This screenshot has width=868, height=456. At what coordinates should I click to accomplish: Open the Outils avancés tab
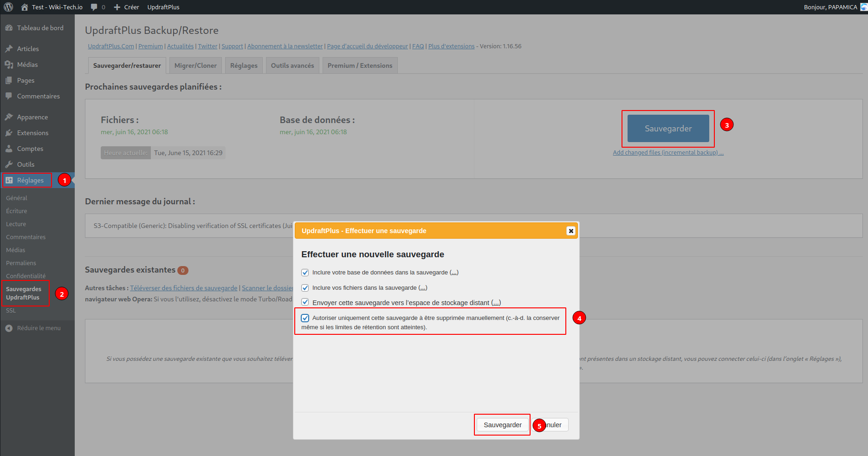[x=292, y=65]
